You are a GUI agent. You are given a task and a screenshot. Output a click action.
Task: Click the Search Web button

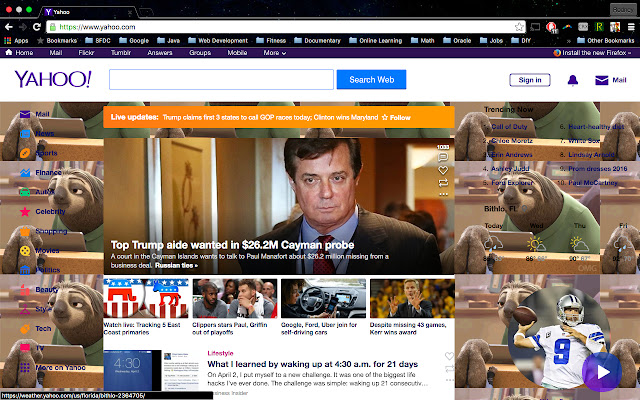coord(371,80)
